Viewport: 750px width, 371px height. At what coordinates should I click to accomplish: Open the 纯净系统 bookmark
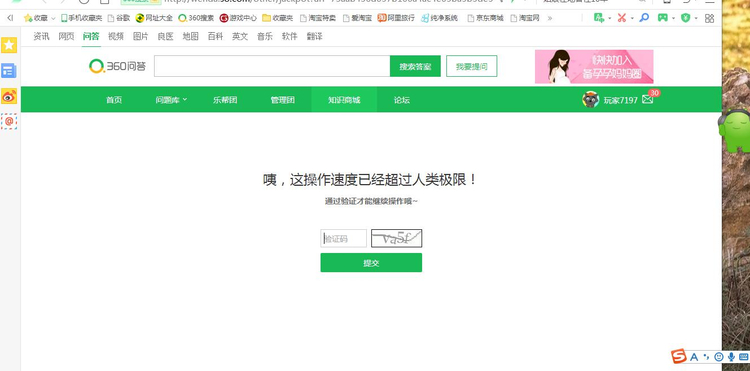(x=440, y=18)
